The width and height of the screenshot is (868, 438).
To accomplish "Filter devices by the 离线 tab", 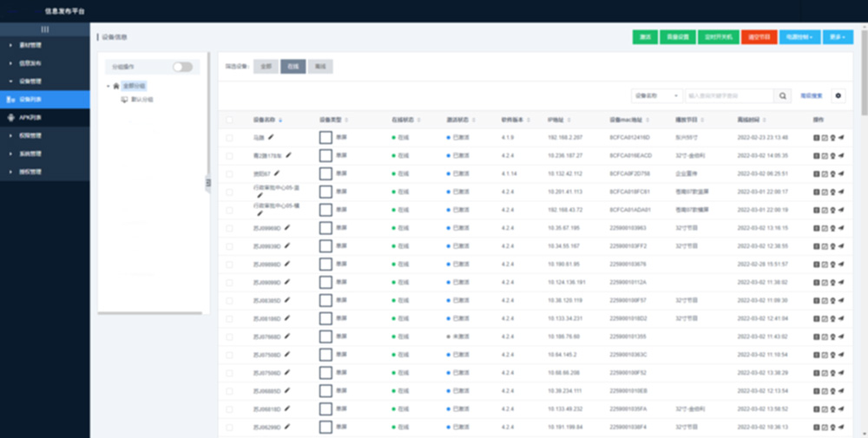I will coord(320,66).
